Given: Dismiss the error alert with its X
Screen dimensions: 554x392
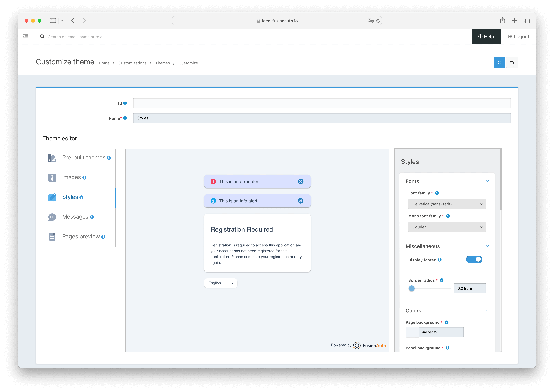Looking at the screenshot, I should coord(300,181).
